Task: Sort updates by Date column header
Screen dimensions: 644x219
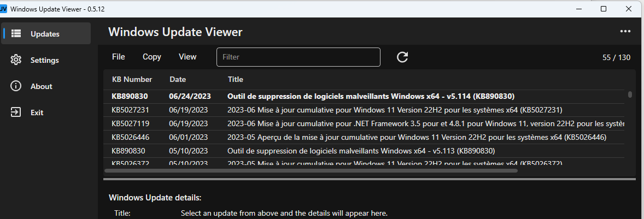Action: [178, 79]
